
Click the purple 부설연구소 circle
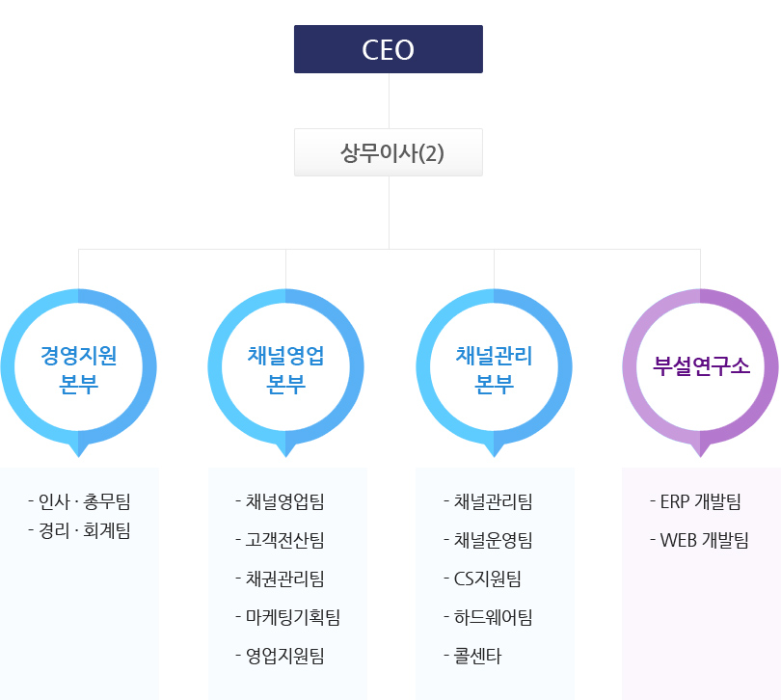pos(701,367)
